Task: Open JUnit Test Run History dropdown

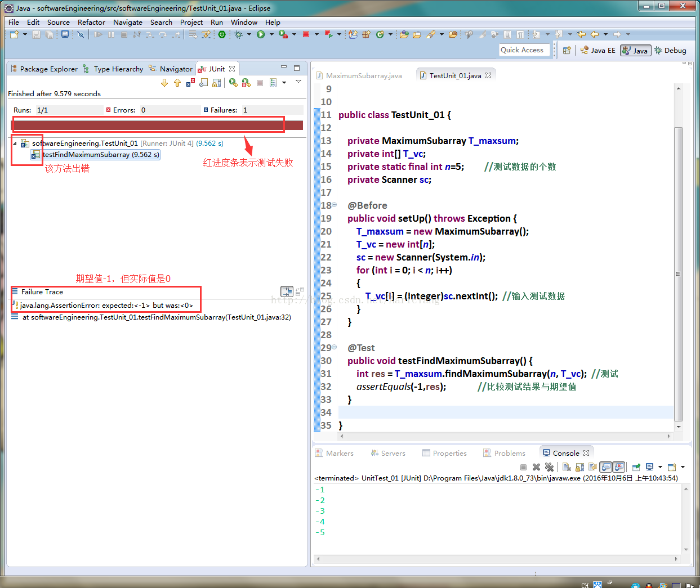Action: point(284,83)
